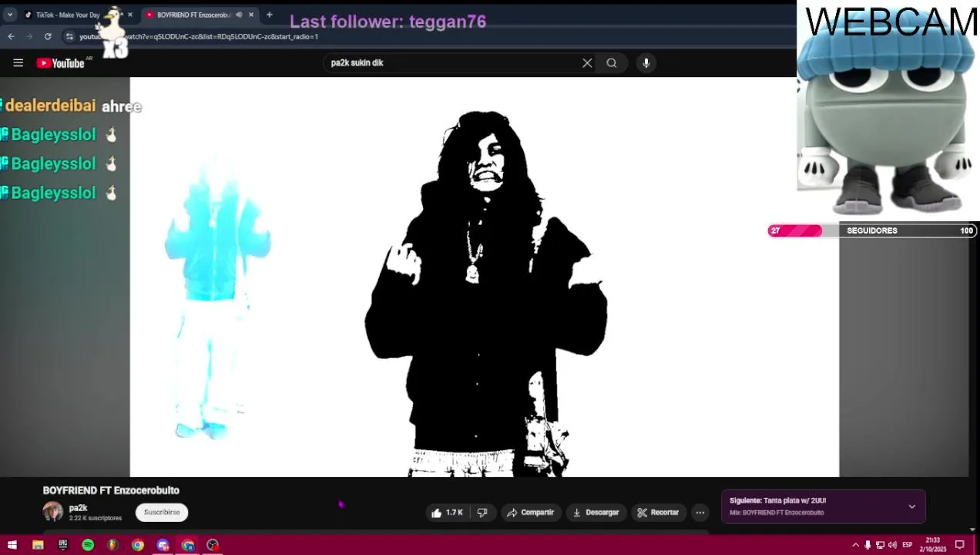The height and width of the screenshot is (555, 980).
Task: Close the BOYFRIEND FT Enzocerobulto tab
Action: coord(250,15)
